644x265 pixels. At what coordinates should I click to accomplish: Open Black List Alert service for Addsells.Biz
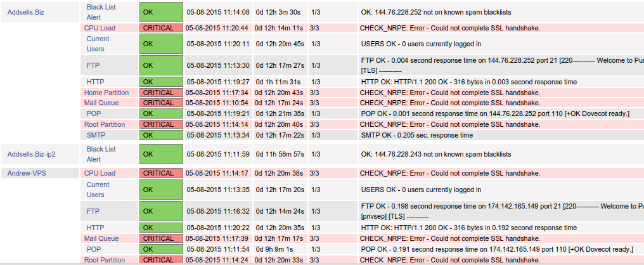click(101, 11)
